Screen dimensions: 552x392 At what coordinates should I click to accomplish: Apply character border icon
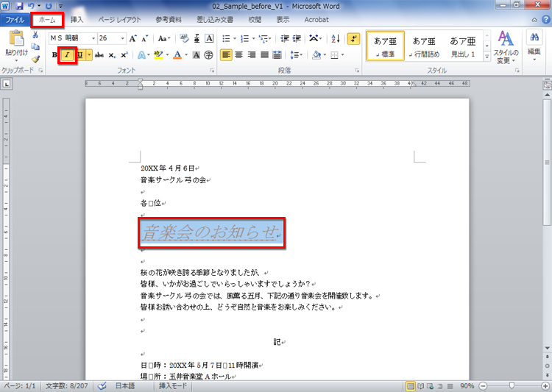click(x=209, y=38)
